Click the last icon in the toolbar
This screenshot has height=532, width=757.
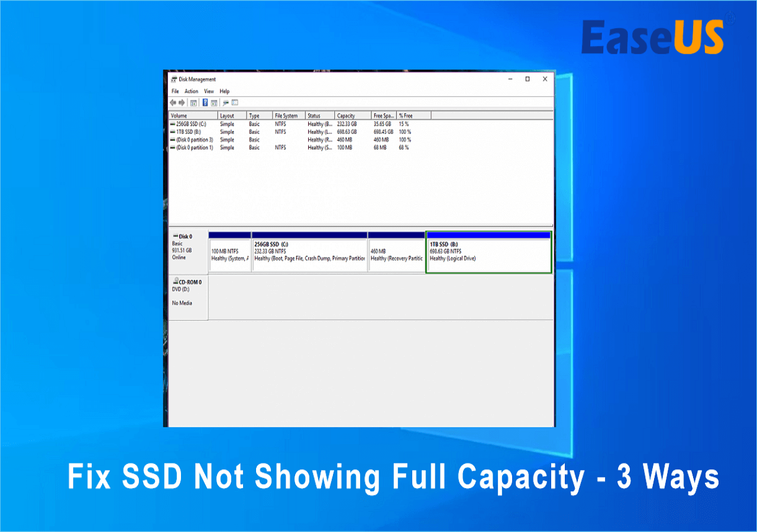tap(234, 103)
